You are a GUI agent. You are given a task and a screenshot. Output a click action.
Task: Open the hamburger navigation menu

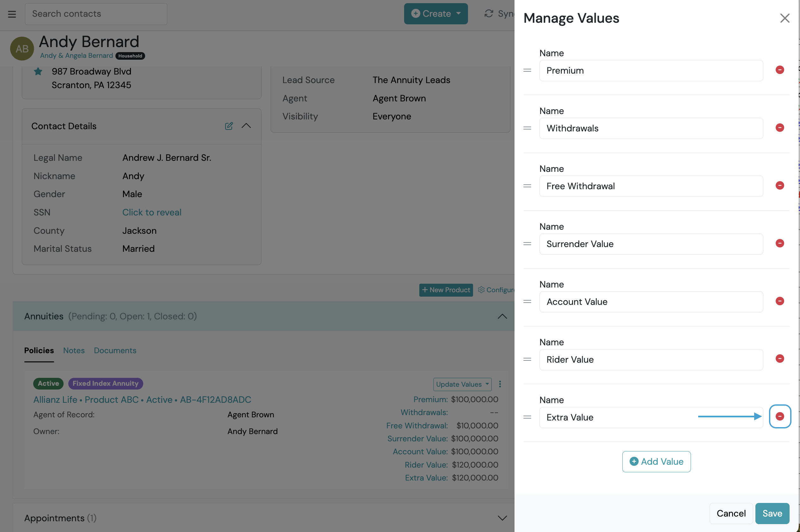(x=12, y=14)
